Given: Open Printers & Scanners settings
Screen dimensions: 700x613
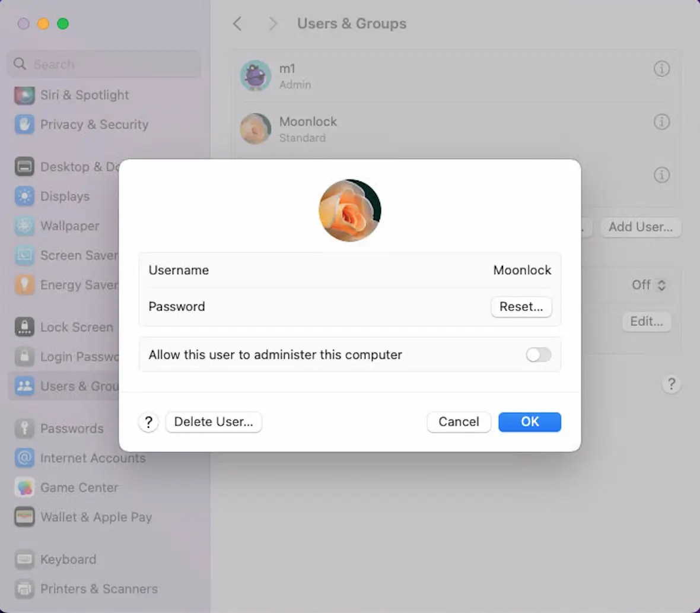Looking at the screenshot, I should (x=98, y=589).
